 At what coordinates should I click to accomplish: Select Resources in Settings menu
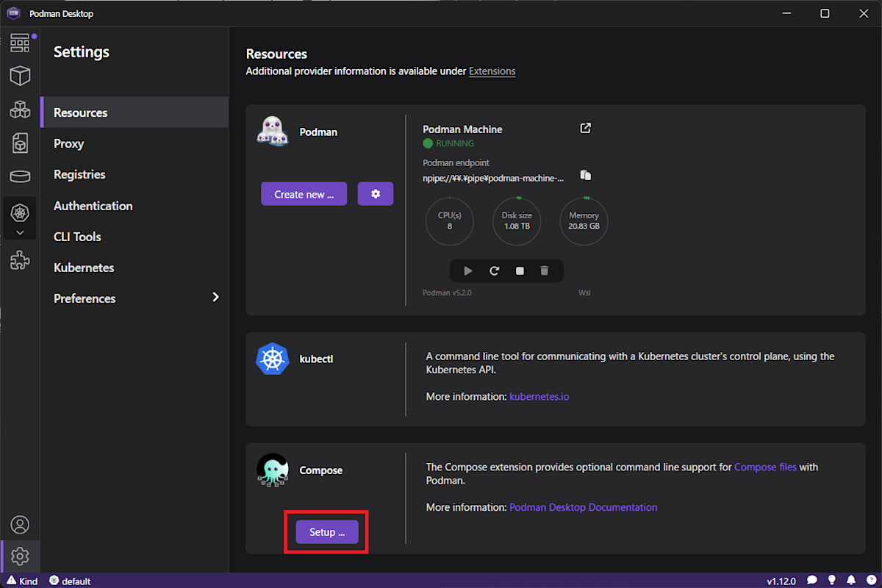[135, 112]
